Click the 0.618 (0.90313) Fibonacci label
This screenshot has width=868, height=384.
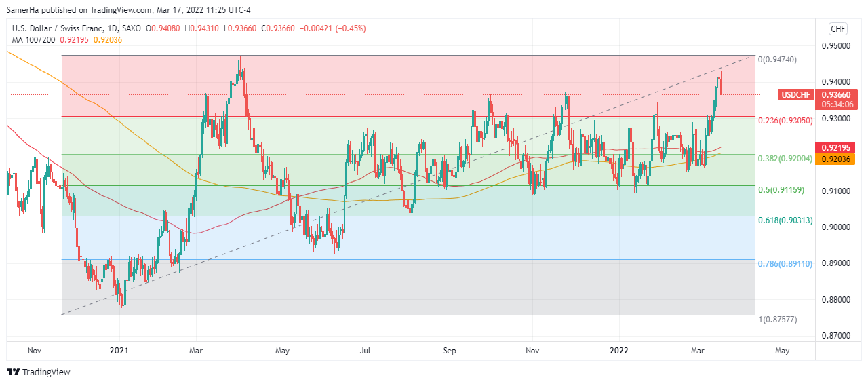click(784, 220)
